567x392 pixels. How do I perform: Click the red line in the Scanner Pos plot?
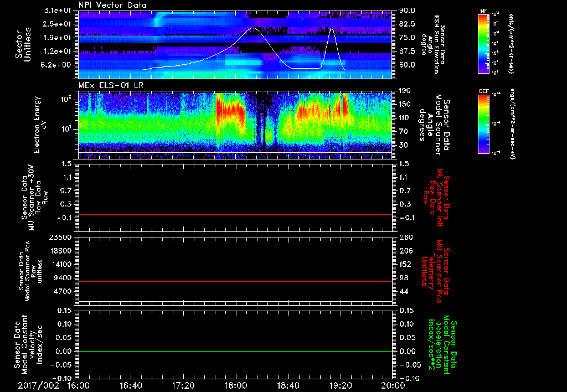pyautogui.click(x=235, y=282)
